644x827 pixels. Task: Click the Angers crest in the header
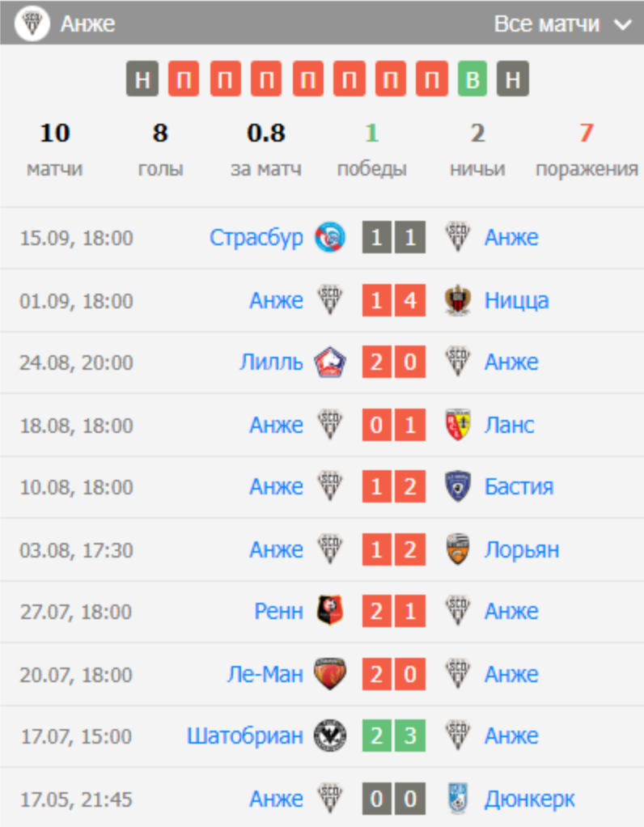33,23
